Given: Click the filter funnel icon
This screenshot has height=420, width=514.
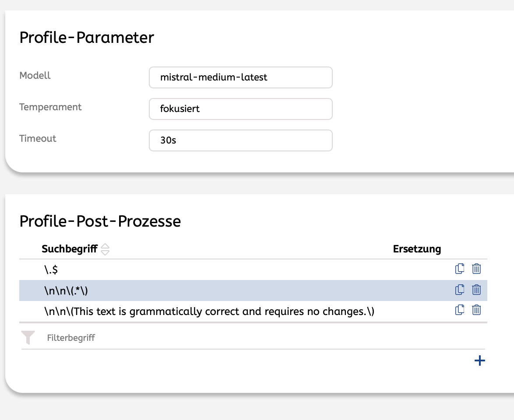Looking at the screenshot, I should coord(28,337).
